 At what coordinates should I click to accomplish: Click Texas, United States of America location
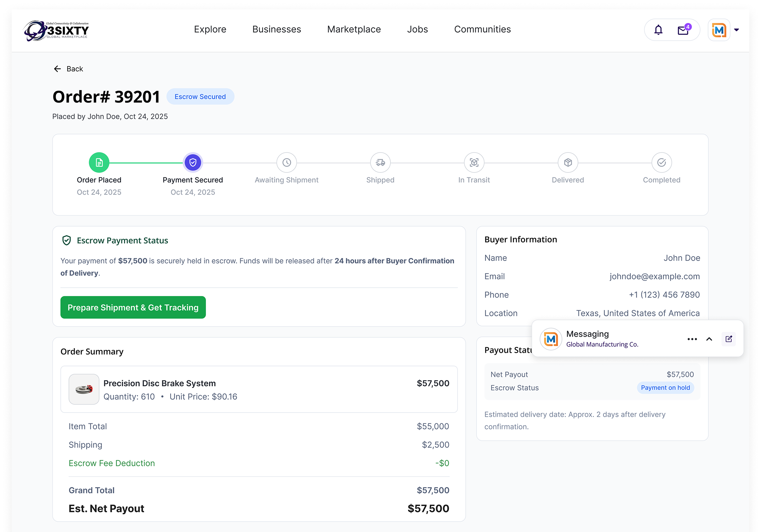point(638,313)
